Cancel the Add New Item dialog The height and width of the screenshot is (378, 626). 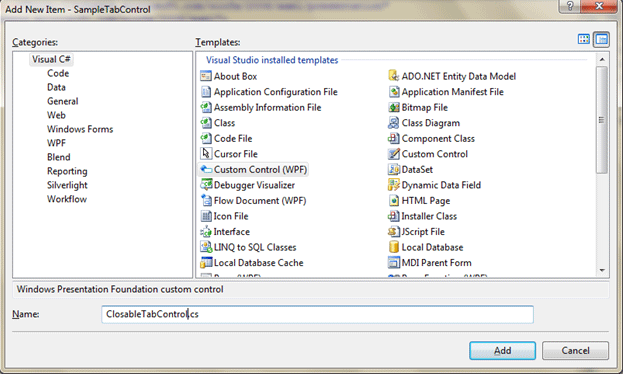575,350
